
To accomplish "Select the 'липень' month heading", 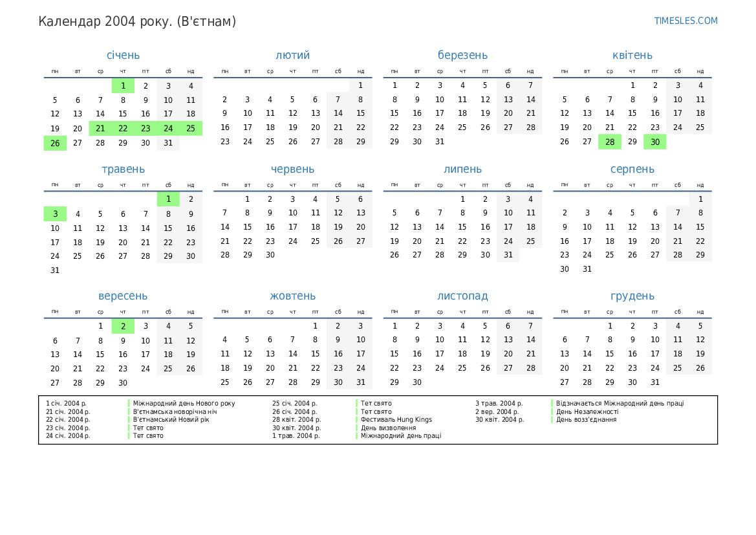I will click(462, 169).
